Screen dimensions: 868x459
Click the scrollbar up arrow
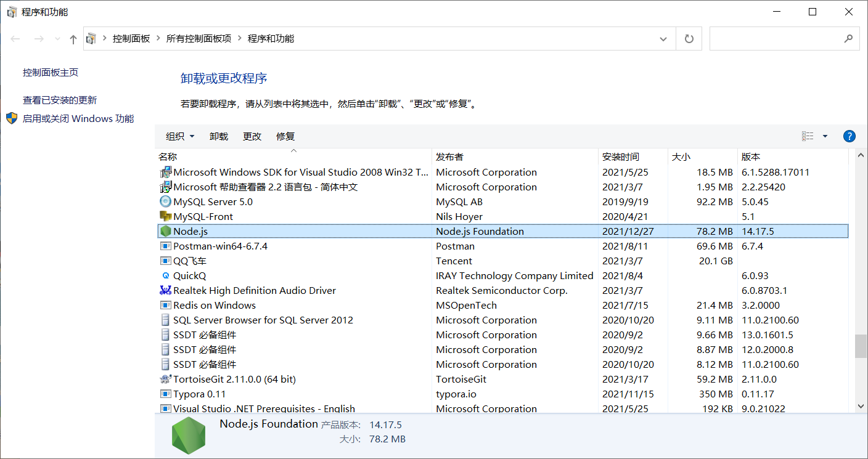tap(861, 155)
